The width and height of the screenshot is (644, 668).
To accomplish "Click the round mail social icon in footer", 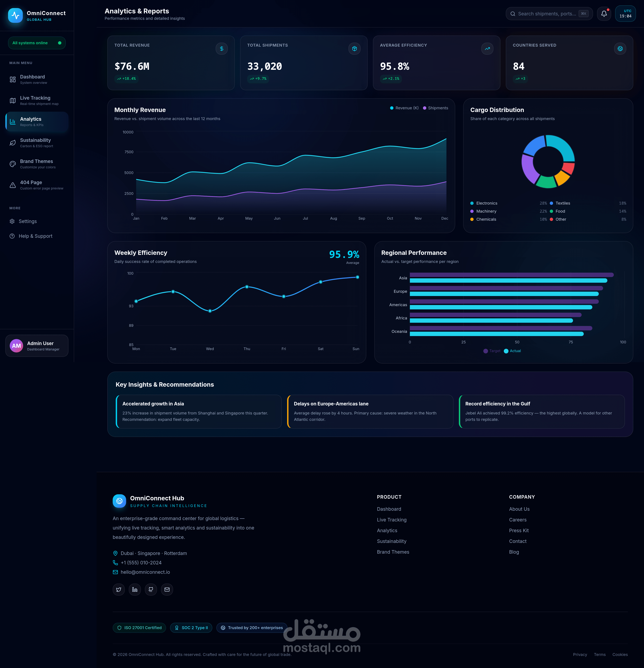I will [x=167, y=590].
